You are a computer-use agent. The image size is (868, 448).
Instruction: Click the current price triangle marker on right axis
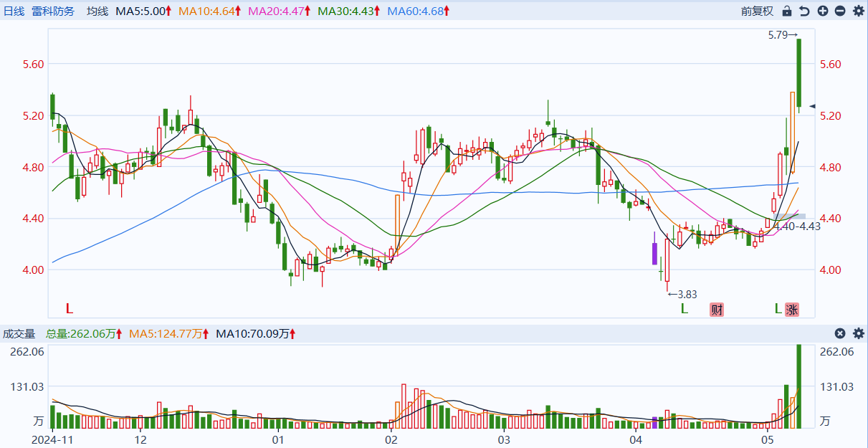tap(813, 106)
